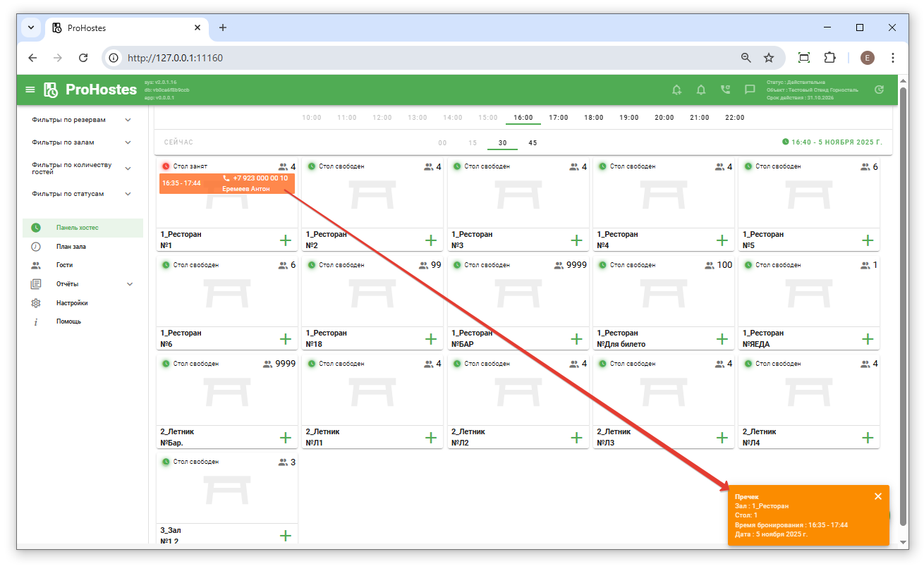Viewport: 924px width, 571px height.
Task: Open notifications bell in green header
Action: click(701, 90)
